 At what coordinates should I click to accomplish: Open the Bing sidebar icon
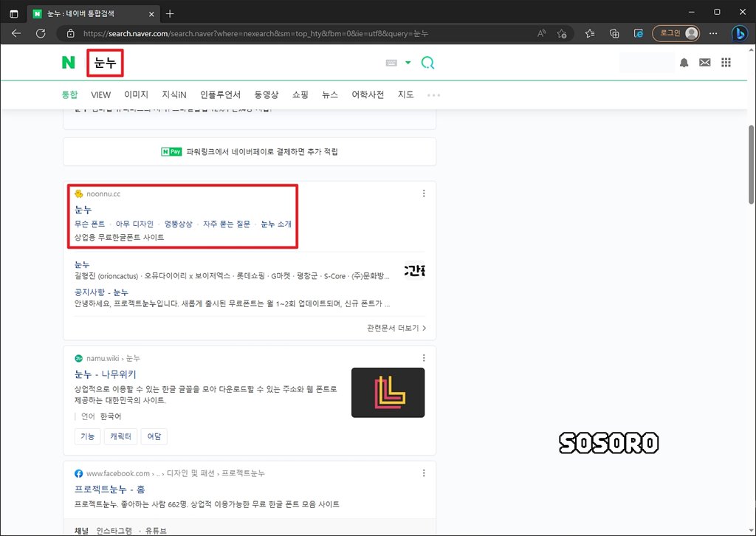point(740,33)
